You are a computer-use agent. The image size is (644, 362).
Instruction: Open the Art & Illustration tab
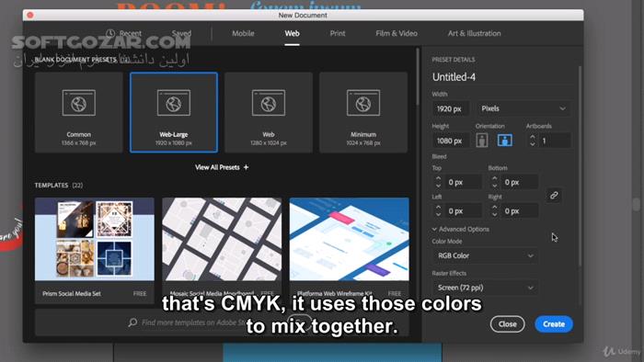(475, 33)
